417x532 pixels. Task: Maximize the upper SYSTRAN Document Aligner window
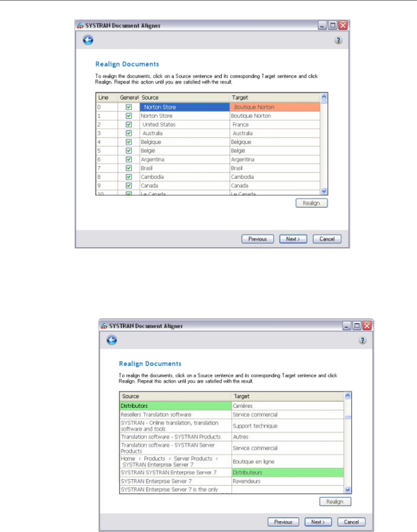pyautogui.click(x=333, y=25)
